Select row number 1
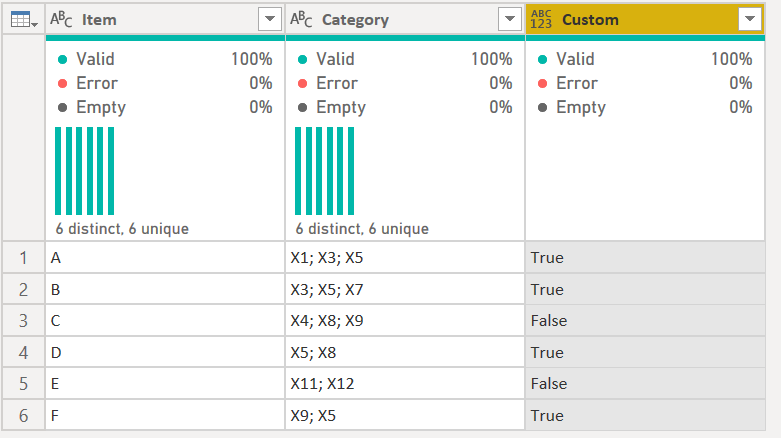 (x=23, y=258)
